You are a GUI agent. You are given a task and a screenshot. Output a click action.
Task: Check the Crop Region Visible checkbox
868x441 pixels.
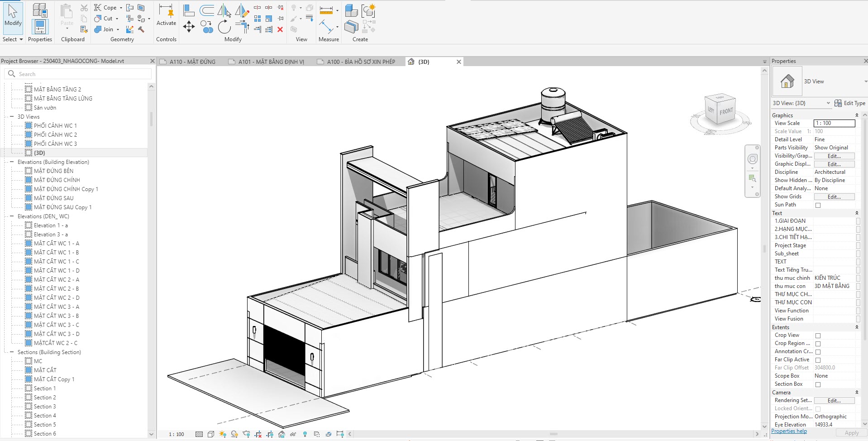[818, 344]
